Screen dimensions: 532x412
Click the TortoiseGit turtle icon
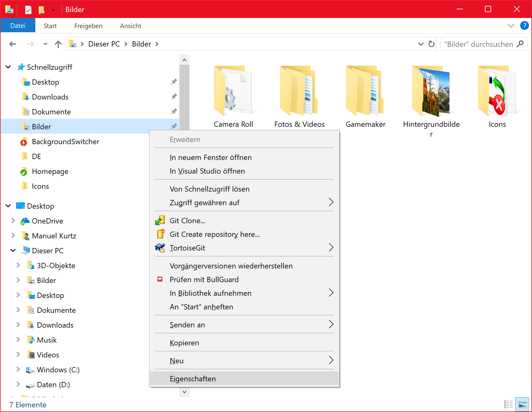[160, 248]
